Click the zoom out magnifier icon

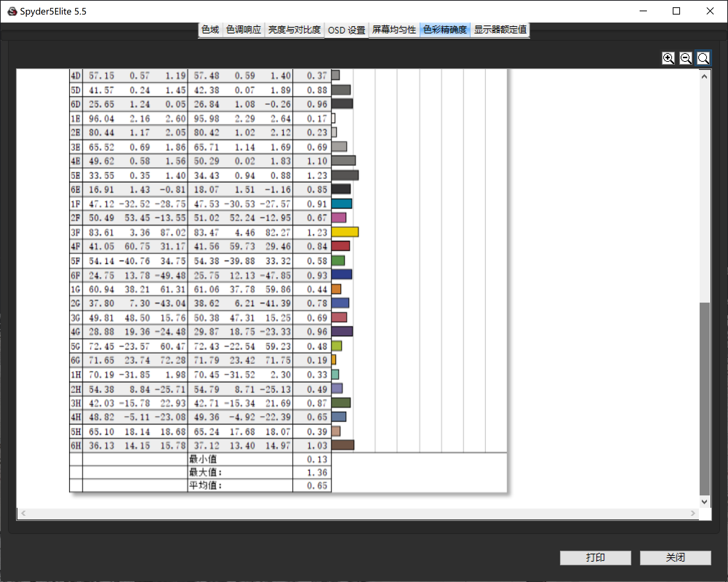[686, 58]
